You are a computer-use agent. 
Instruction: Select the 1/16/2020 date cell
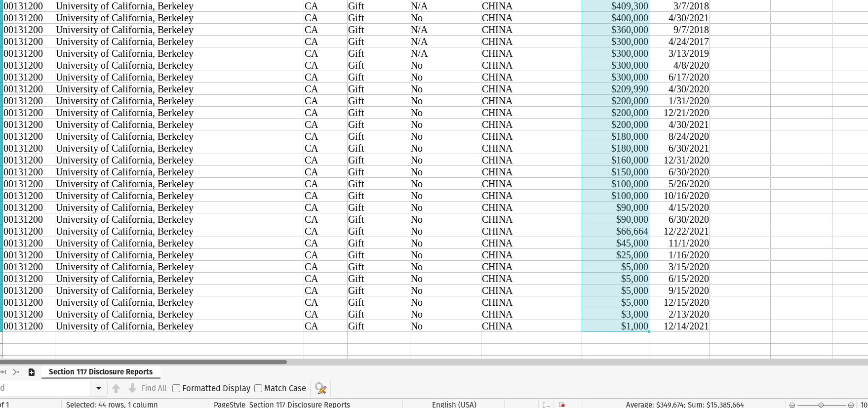[679, 255]
